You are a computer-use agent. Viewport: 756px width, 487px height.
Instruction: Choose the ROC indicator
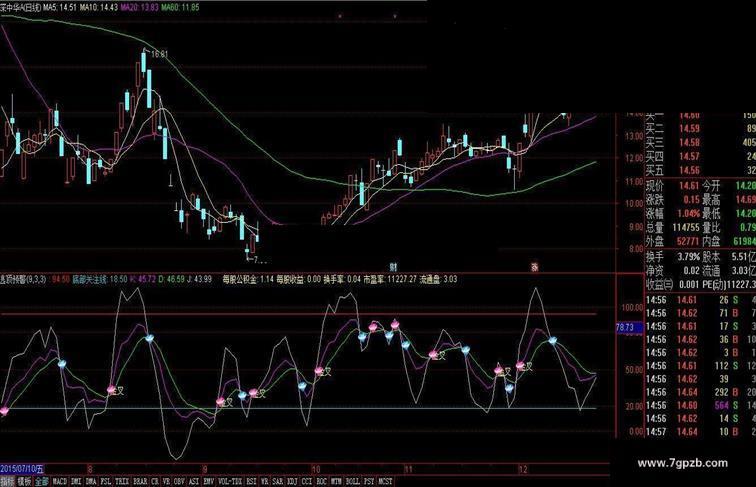[x=322, y=481]
